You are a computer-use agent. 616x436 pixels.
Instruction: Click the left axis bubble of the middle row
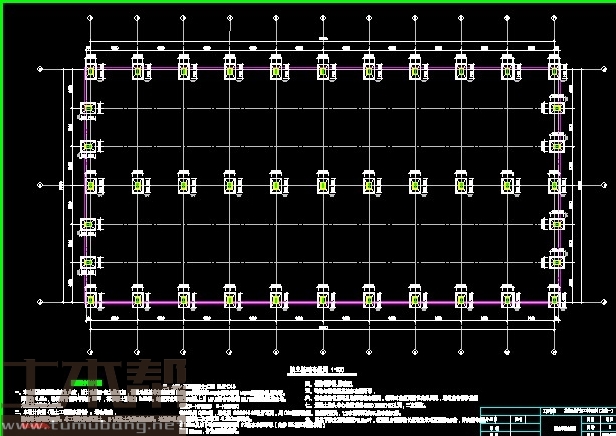[x=40, y=185]
